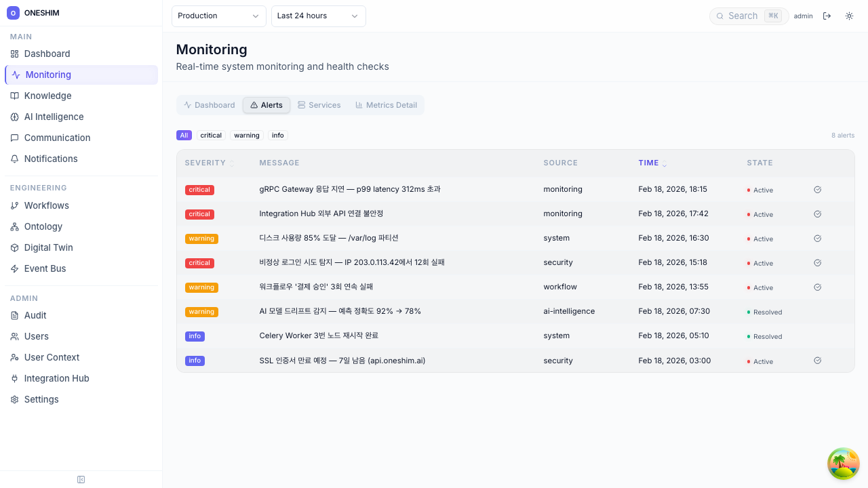868x488 pixels.
Task: Open the Workflows page
Action: click(x=46, y=205)
